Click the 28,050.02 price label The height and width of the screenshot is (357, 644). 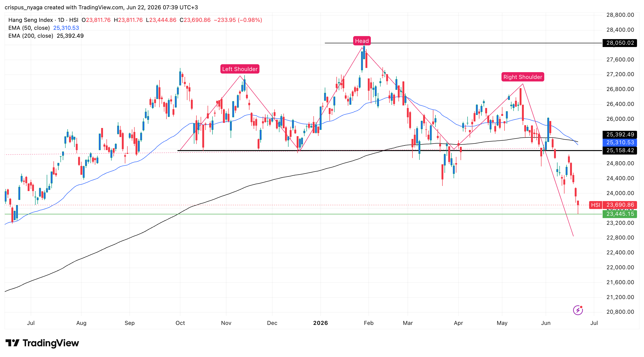(x=620, y=43)
